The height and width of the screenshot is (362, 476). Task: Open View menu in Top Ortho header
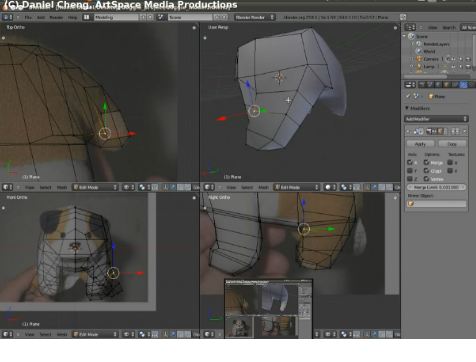(29, 187)
